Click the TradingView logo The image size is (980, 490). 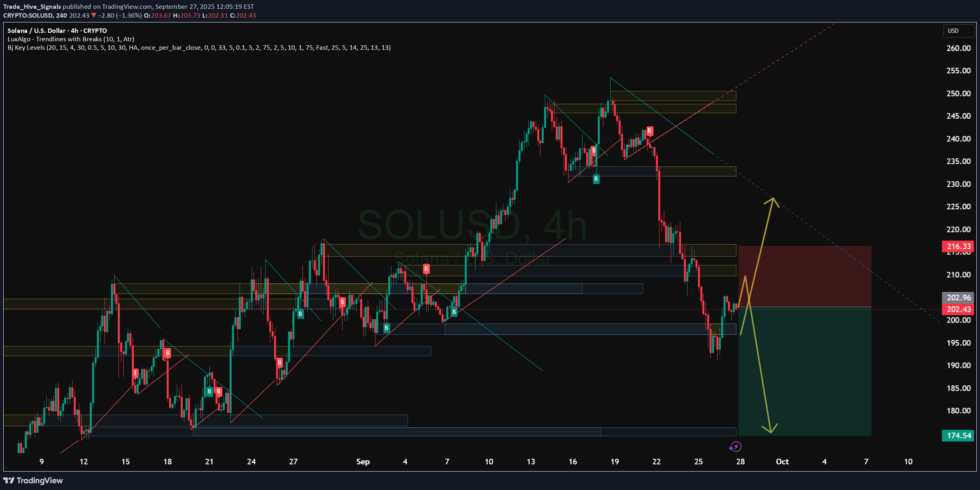tap(33, 480)
